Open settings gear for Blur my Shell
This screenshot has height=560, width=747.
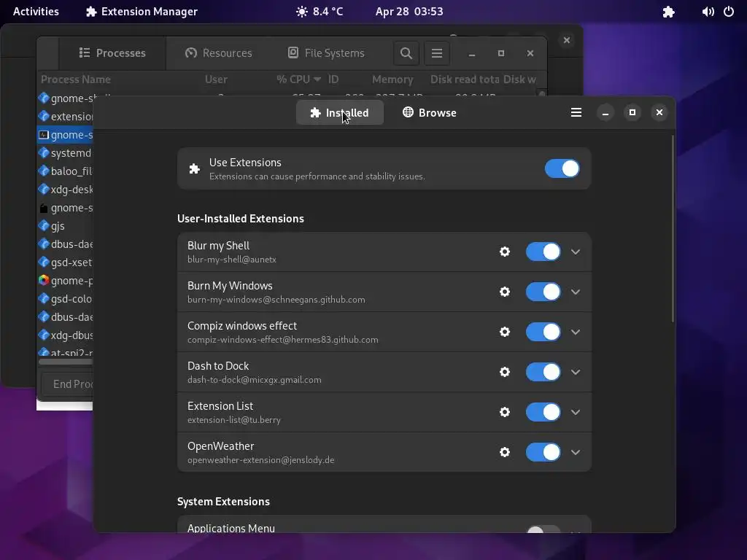[505, 252]
